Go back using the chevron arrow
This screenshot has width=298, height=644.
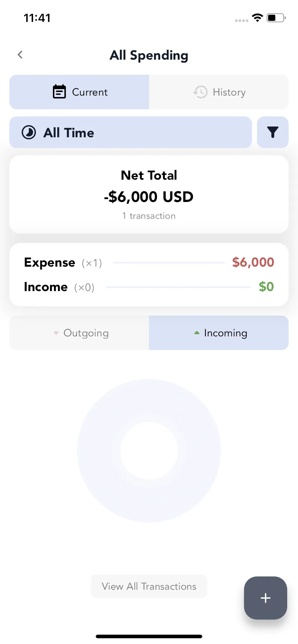(x=20, y=55)
